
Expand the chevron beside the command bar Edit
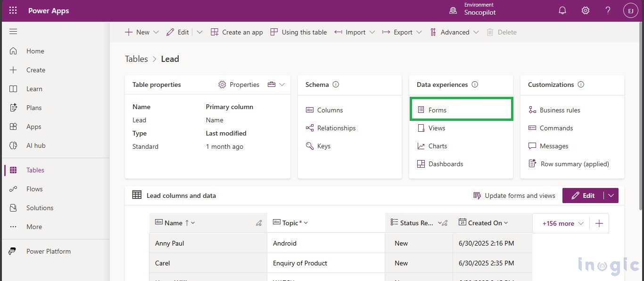pyautogui.click(x=199, y=32)
